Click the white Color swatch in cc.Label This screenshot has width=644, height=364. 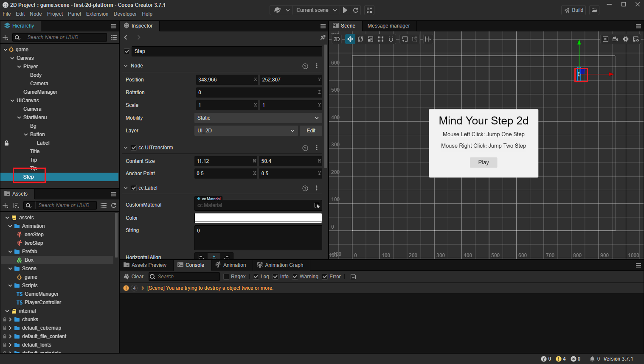(258, 218)
